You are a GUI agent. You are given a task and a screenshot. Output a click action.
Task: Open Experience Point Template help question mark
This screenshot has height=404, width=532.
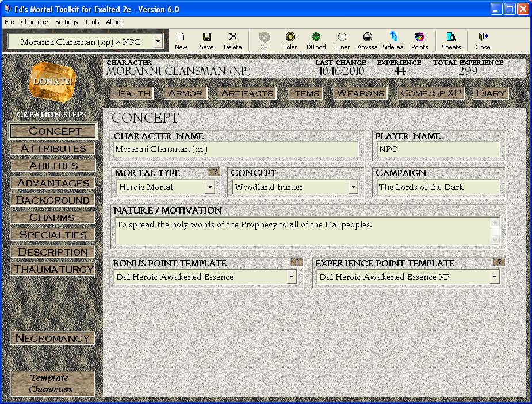499,262
